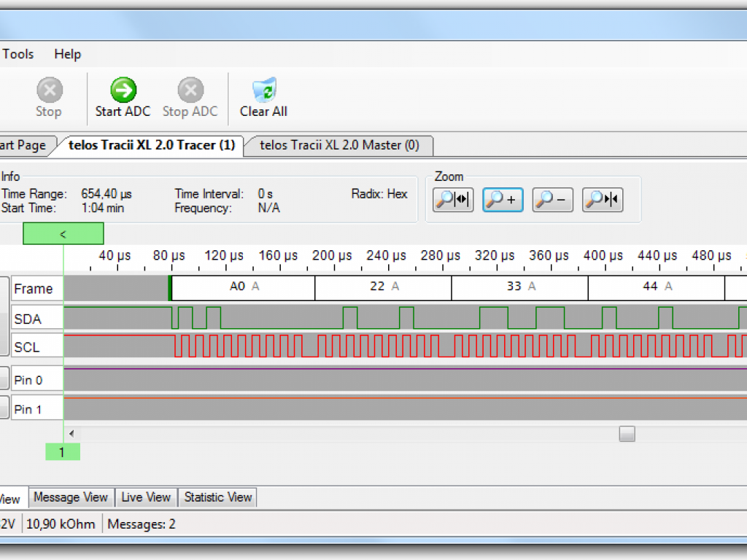Click the horizontal scrollbar thumb under the waveform
Screen dimensions: 747x560
(x=627, y=434)
